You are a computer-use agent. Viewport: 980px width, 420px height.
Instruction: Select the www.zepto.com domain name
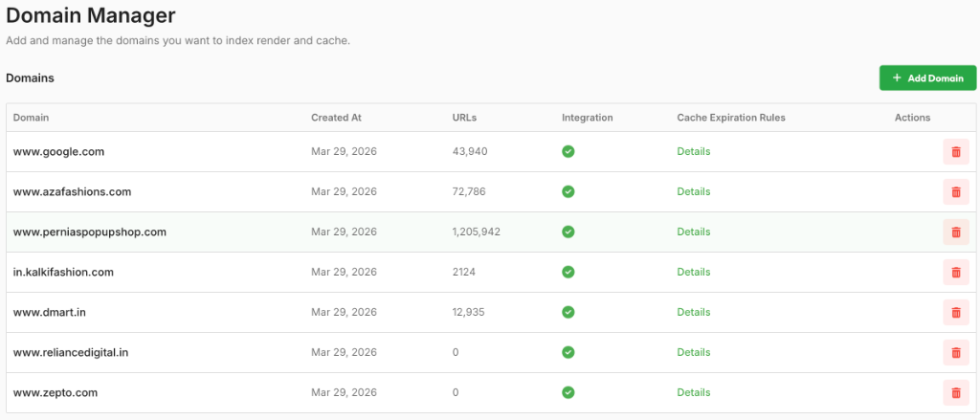coord(56,392)
